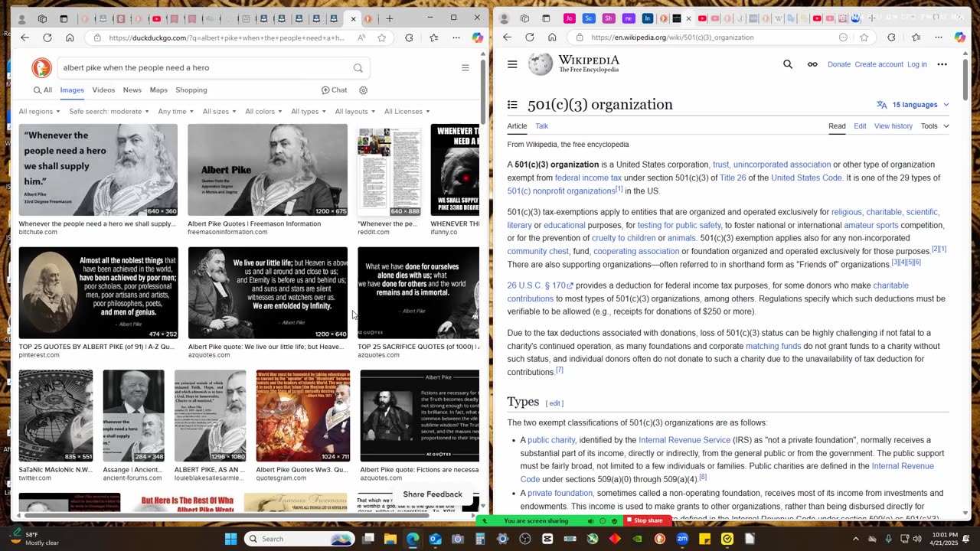This screenshot has height=551, width=980.
Task: Select the DuckDuckGo News tab
Action: coord(132,90)
